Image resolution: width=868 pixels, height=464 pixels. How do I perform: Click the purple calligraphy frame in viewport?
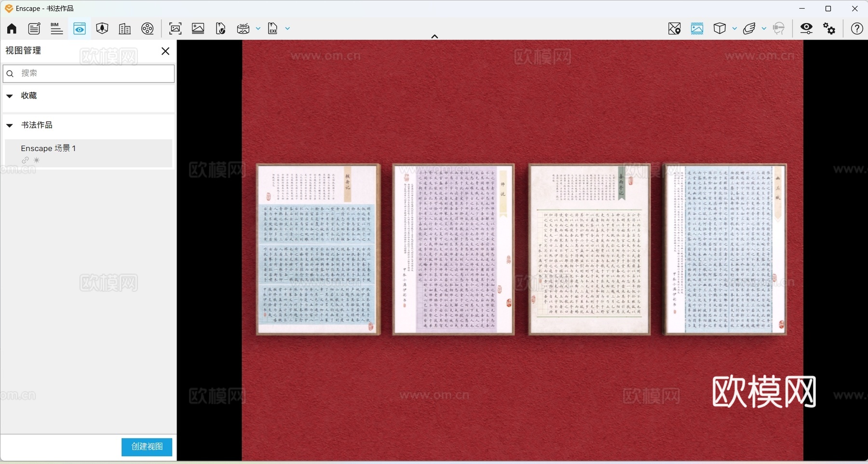click(x=453, y=249)
